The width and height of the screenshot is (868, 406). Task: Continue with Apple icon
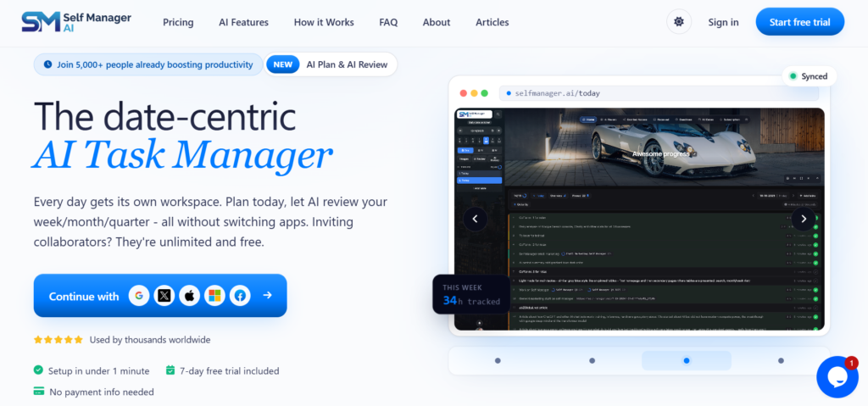(x=189, y=296)
